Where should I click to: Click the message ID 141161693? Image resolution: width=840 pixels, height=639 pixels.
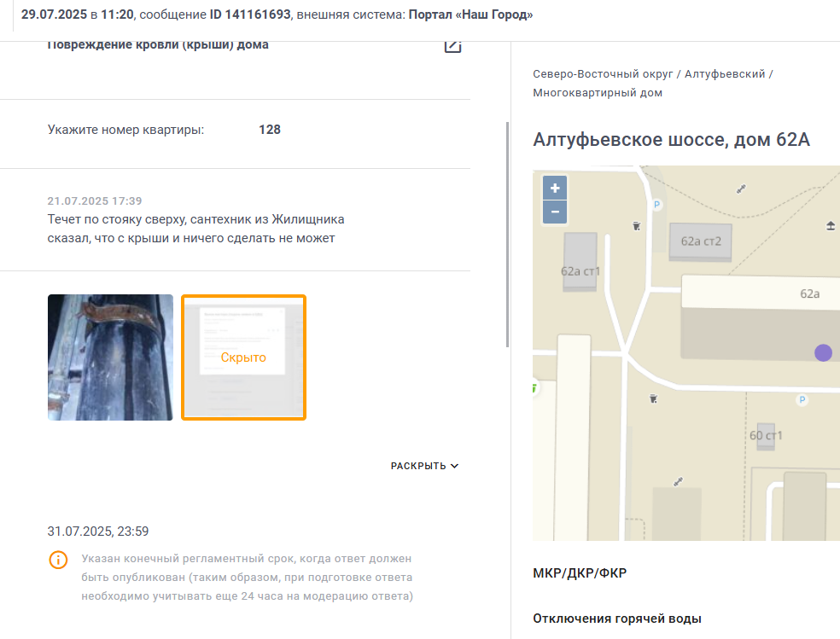[x=250, y=15]
